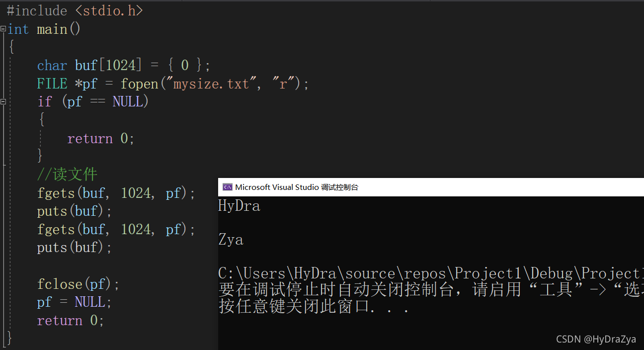Click the Zya output line in console
644x350 pixels.
tap(231, 240)
